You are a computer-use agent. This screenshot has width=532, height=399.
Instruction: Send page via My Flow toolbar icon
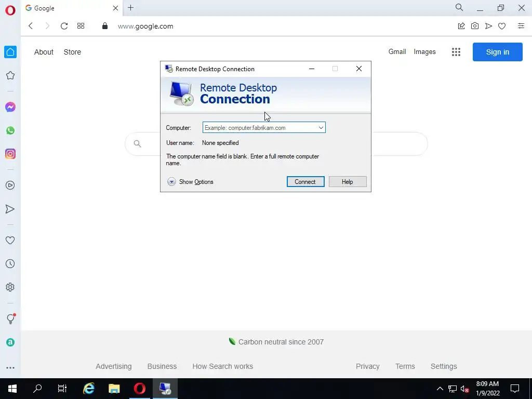488,26
